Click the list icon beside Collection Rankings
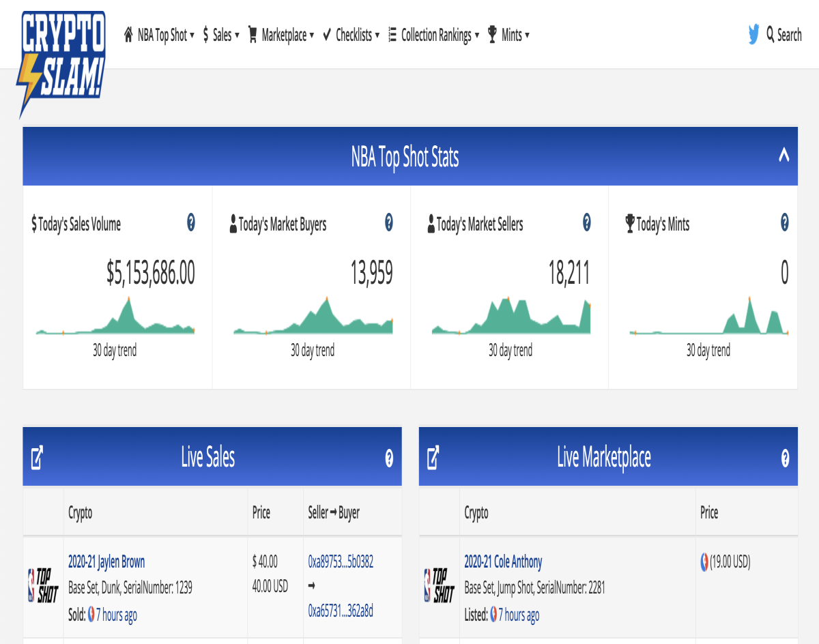The image size is (819, 644). (392, 34)
